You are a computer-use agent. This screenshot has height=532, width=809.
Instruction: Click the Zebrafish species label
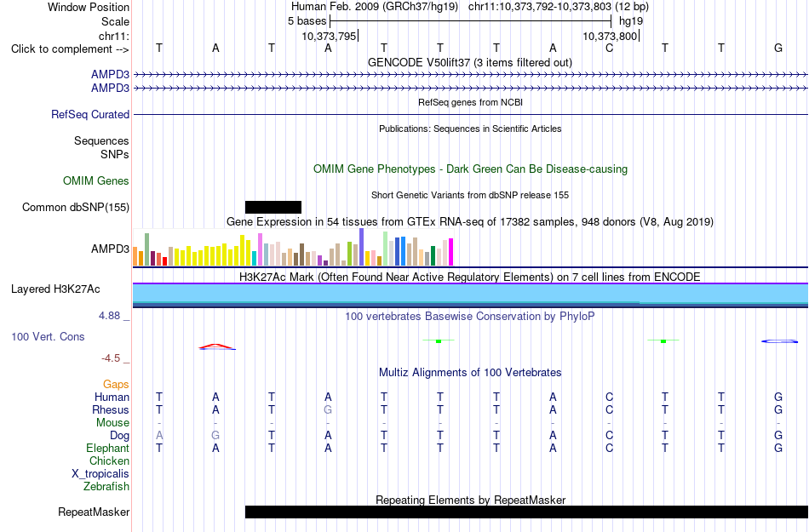pyautogui.click(x=106, y=486)
